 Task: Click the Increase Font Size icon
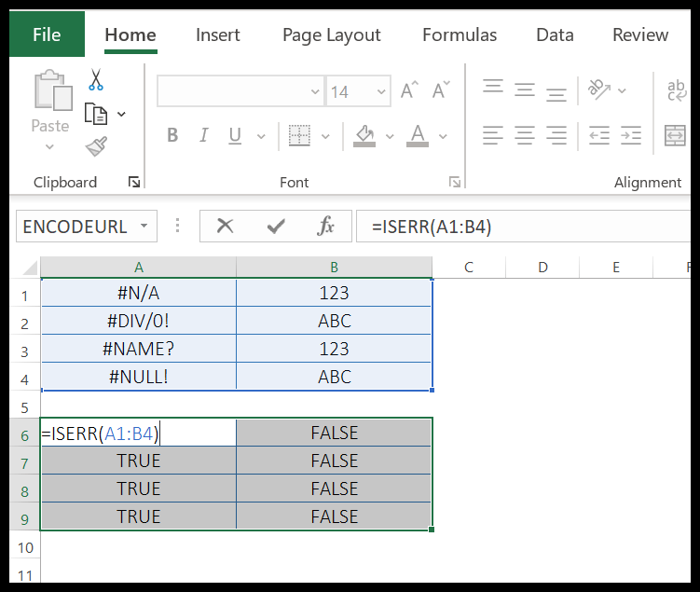pos(408,91)
